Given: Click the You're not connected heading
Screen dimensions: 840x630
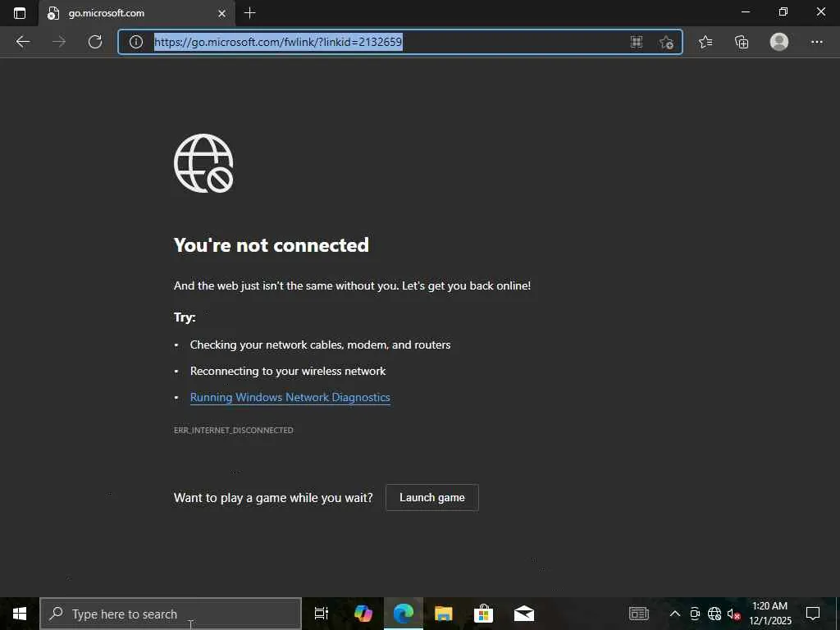Looking at the screenshot, I should pos(271,245).
